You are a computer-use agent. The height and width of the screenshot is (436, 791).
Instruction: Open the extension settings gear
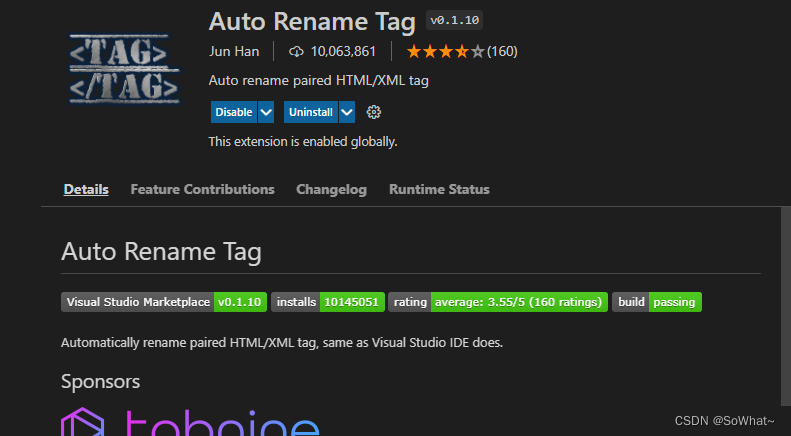[x=375, y=112]
